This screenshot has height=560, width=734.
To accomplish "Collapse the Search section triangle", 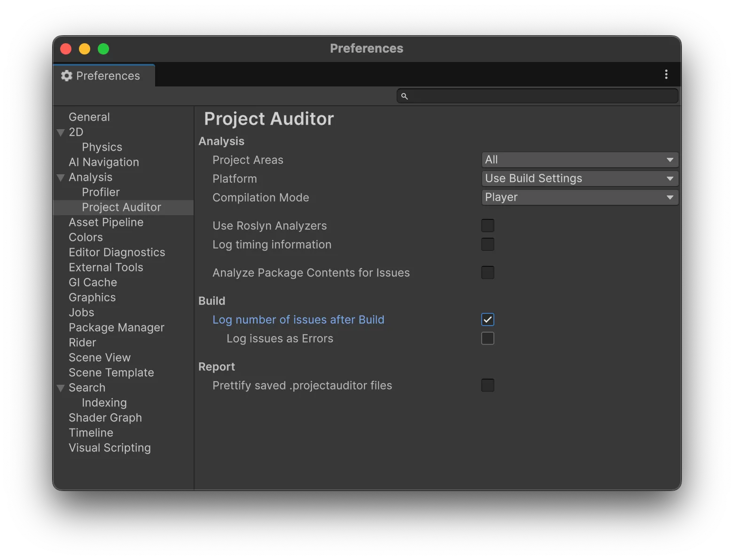I will (x=61, y=388).
